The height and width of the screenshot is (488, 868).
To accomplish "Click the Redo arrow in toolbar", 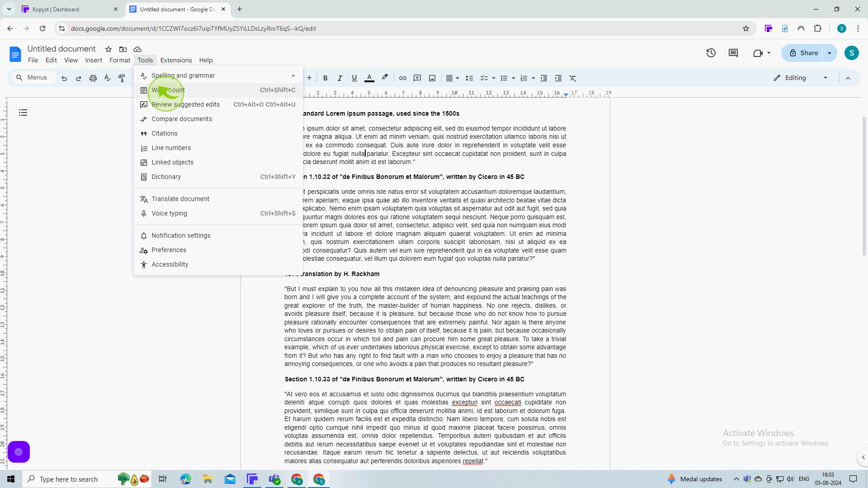I will point(79,78).
